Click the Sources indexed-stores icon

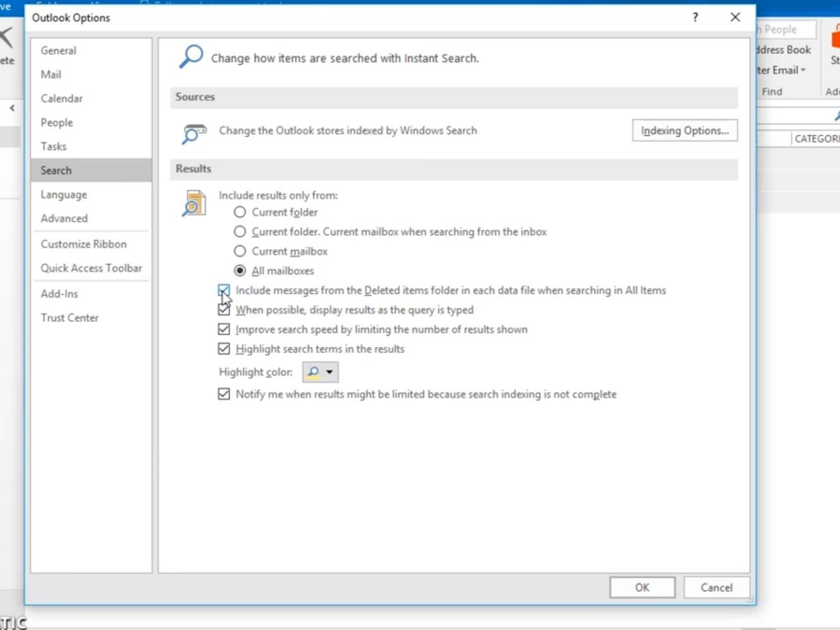point(194,133)
